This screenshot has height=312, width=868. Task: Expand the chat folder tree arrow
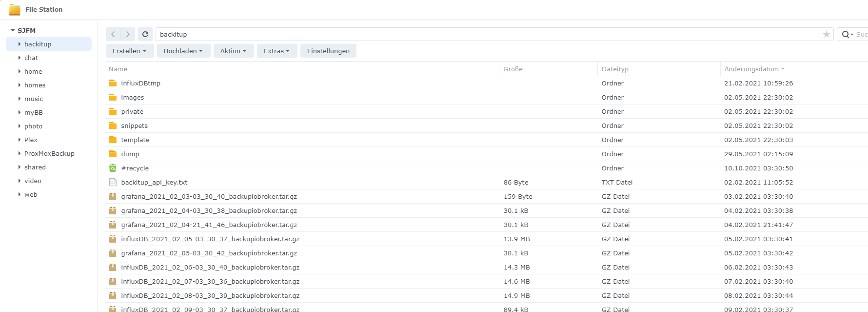point(20,58)
